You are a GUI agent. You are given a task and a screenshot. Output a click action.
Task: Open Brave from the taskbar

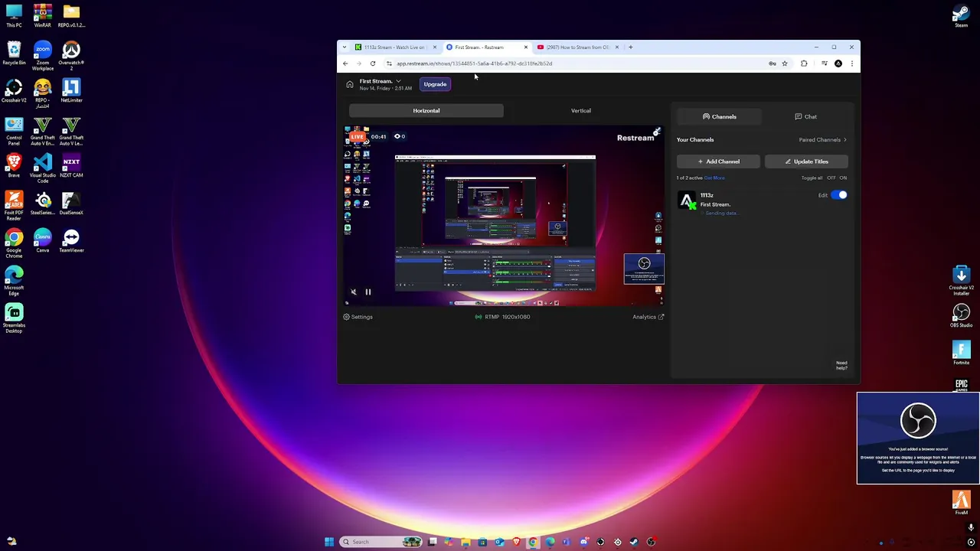tap(517, 542)
